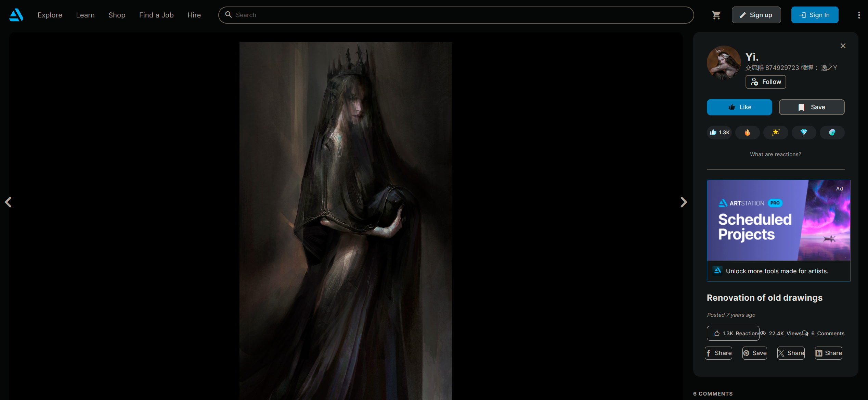Click the Sign In button

point(814,15)
